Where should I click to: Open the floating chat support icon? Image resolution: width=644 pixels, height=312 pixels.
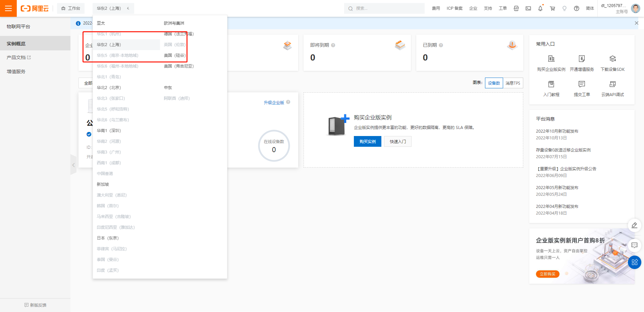[x=634, y=245]
